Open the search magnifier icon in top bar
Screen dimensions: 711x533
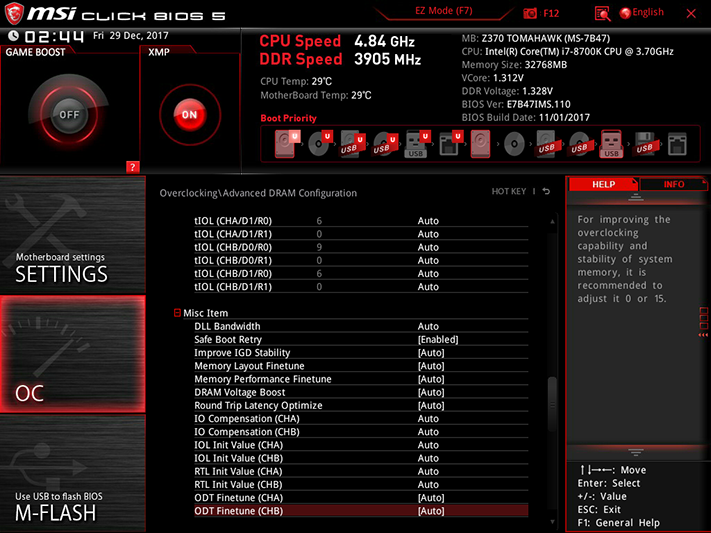[x=602, y=14]
